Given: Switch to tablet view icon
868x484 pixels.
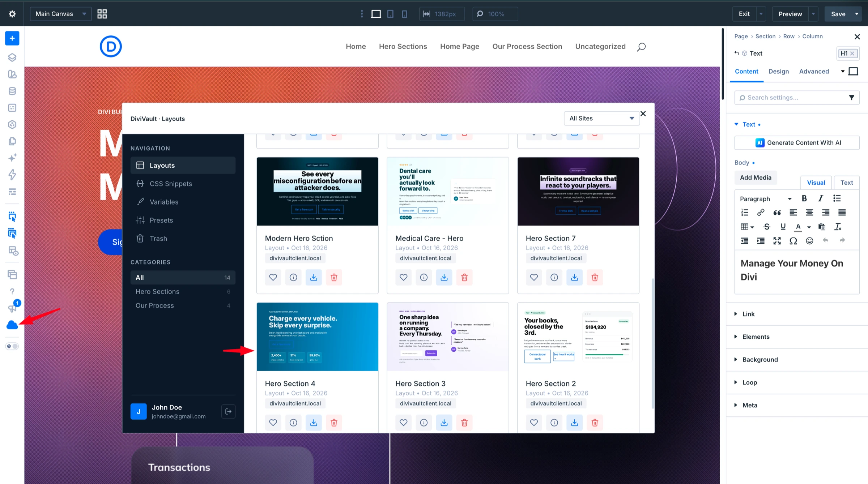Looking at the screenshot, I should click(x=390, y=14).
